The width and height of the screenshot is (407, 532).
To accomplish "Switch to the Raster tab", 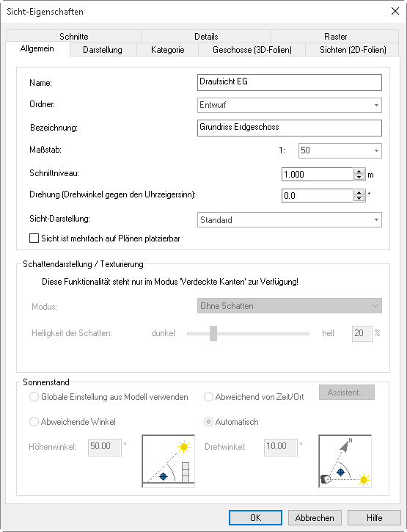I will (335, 36).
